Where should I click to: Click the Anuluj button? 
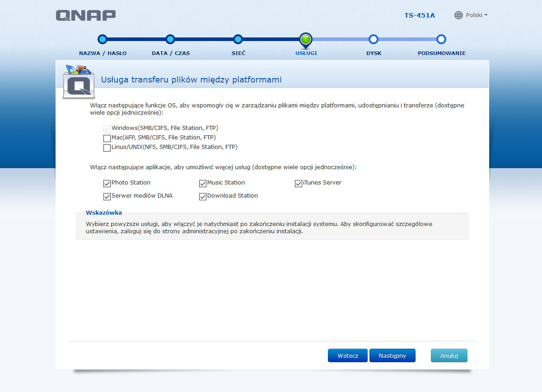click(x=449, y=355)
